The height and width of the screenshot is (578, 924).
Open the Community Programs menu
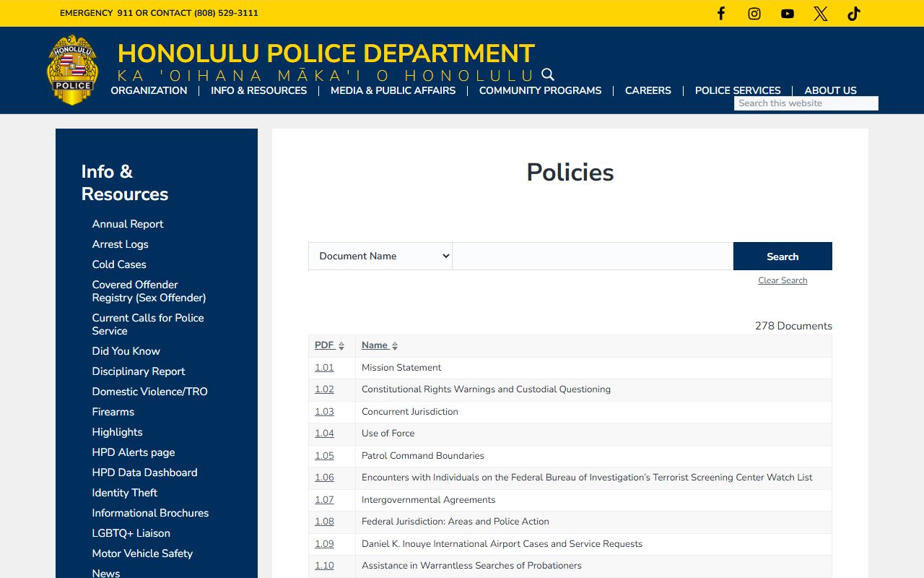tap(540, 90)
